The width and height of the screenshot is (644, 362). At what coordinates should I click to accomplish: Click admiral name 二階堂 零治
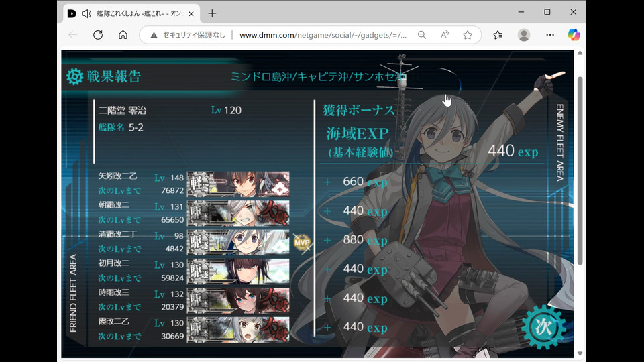click(x=122, y=111)
